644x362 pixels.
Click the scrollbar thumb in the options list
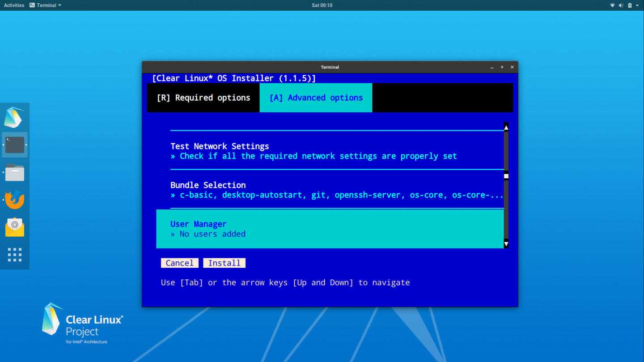[x=506, y=176]
